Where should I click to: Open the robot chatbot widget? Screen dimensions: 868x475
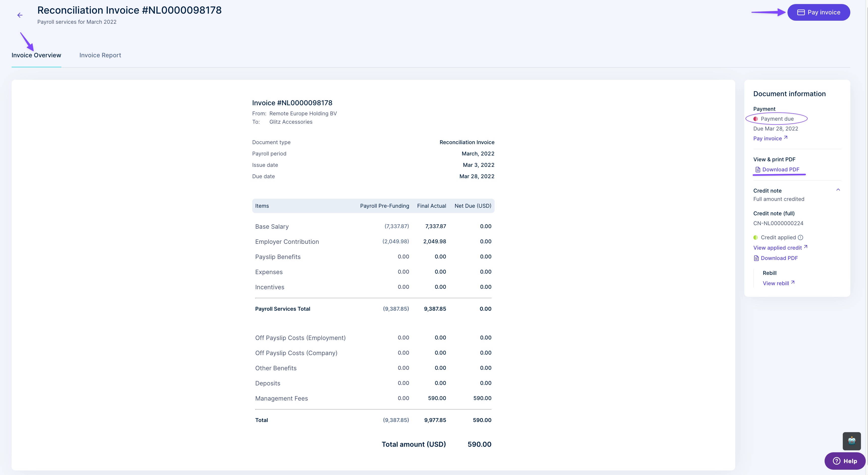pyautogui.click(x=852, y=441)
